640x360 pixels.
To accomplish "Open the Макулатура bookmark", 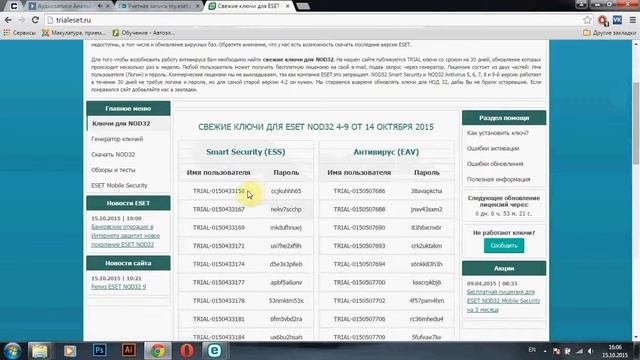I will pos(73,33).
